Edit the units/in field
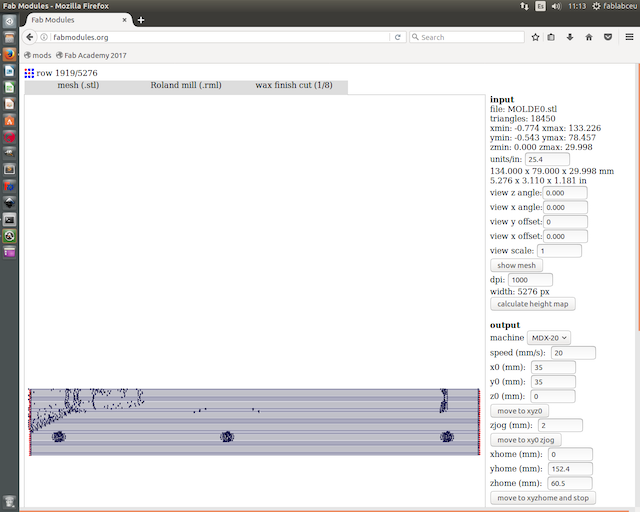This screenshot has width=640, height=512. (x=547, y=159)
